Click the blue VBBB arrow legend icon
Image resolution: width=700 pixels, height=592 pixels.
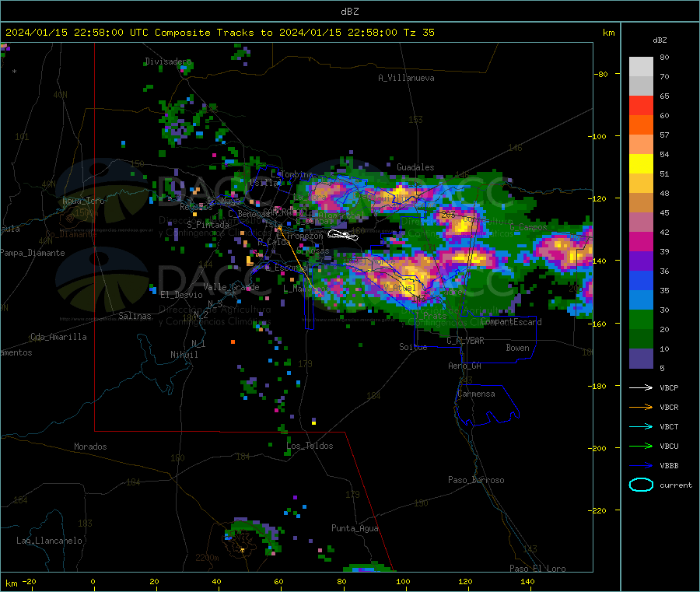[x=641, y=466]
